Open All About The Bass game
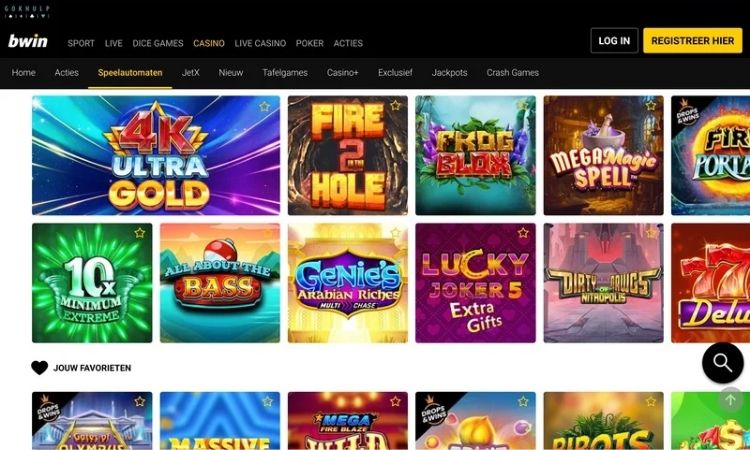Image resolution: width=750 pixels, height=450 pixels. [220, 283]
